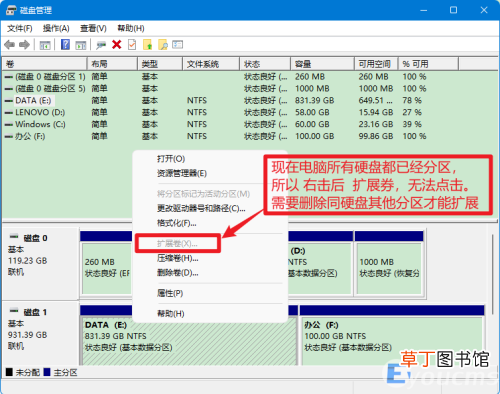This screenshot has width=500, height=394.
Task: Select the 1000 MB recovery partition block
Action: point(389,268)
